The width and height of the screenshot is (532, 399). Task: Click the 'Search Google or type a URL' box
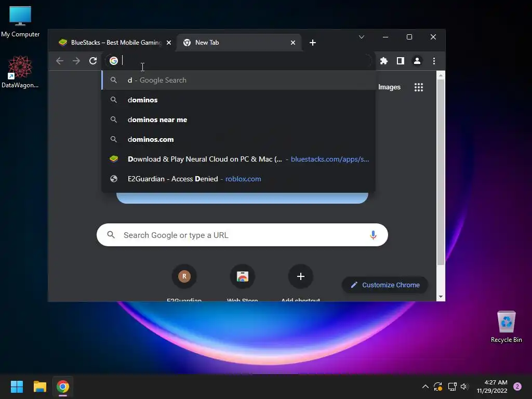(242, 235)
